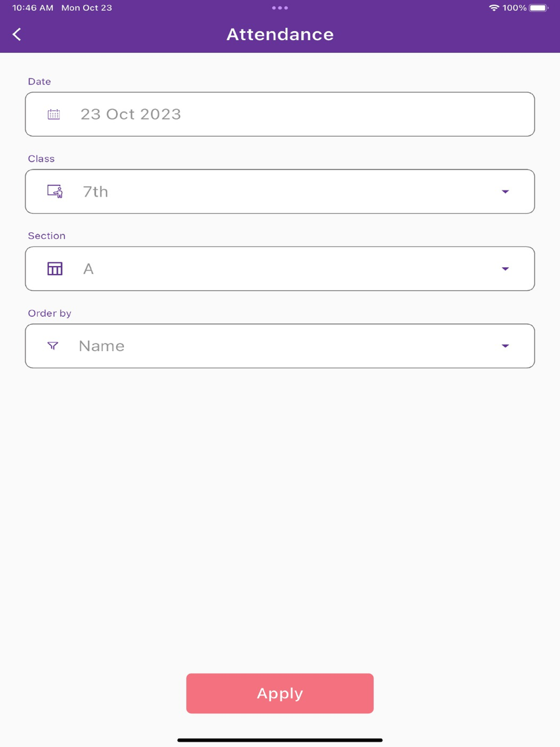560x747 pixels.
Task: Apply the attendance filters
Action: tap(280, 693)
